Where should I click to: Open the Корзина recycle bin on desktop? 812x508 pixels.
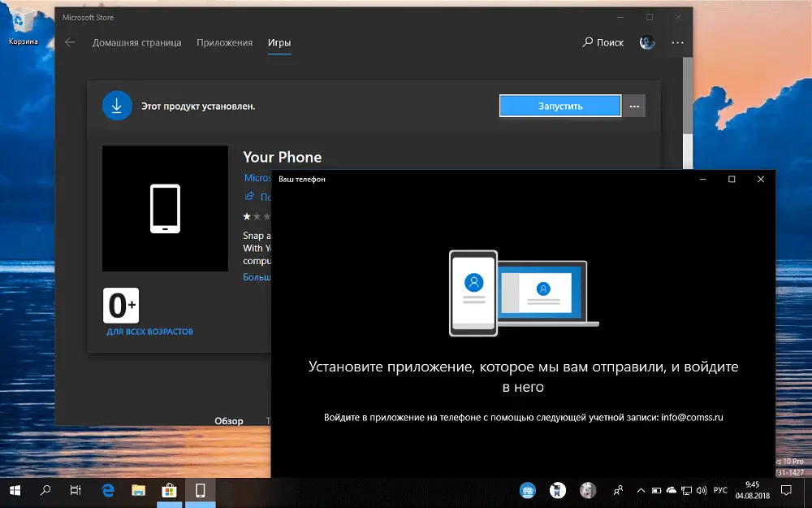(x=23, y=27)
